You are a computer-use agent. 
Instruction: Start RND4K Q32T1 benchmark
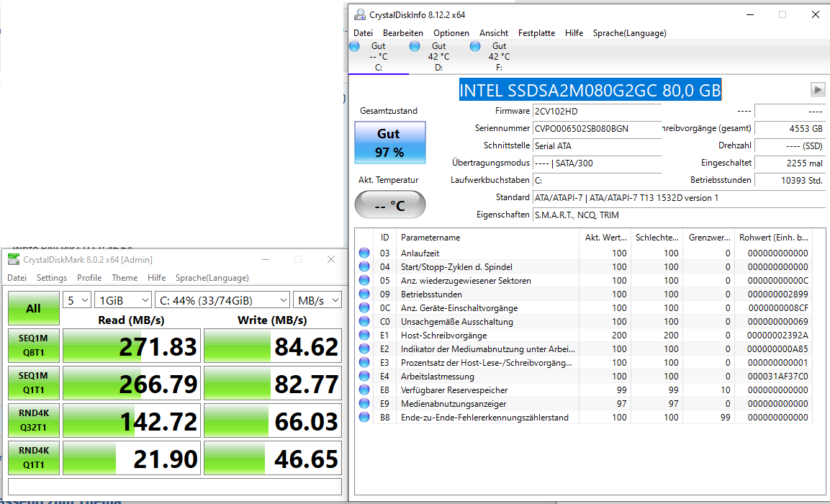pos(33,420)
